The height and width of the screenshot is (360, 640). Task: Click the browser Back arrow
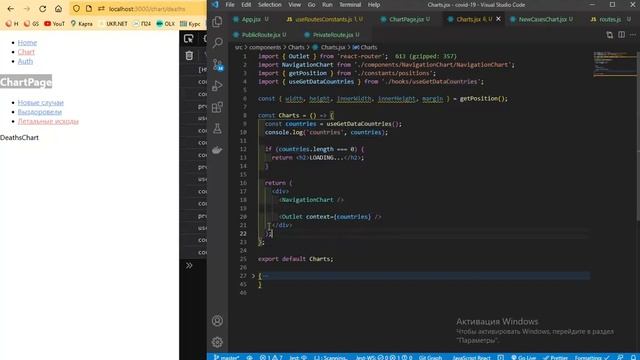point(11,9)
